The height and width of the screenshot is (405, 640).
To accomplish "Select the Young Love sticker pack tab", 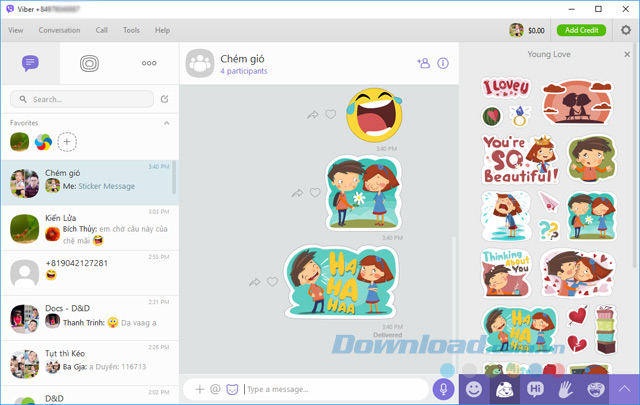I will [504, 389].
